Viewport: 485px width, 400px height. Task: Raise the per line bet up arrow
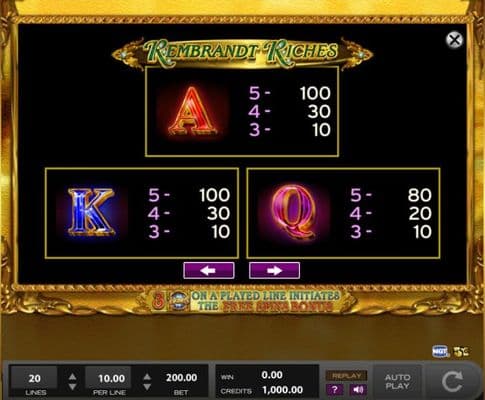[147, 377]
